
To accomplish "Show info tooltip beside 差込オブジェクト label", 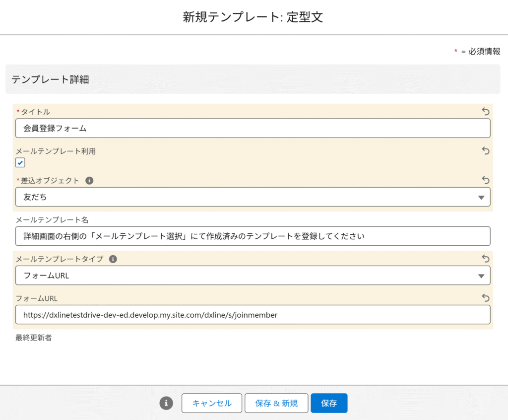I will click(89, 181).
